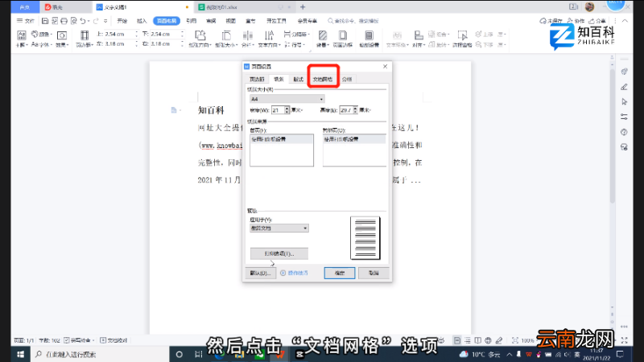644x362 pixels.
Task: Open the 操作技巧 link
Action: click(297, 273)
